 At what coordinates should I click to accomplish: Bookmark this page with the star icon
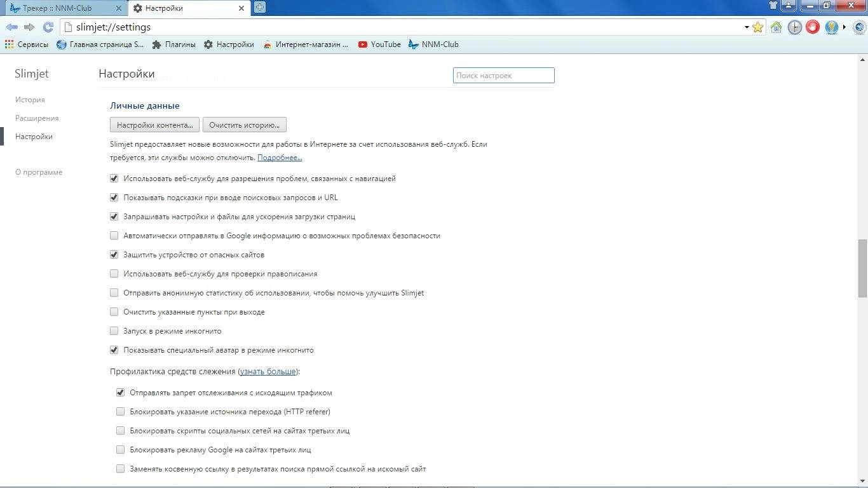[757, 27]
